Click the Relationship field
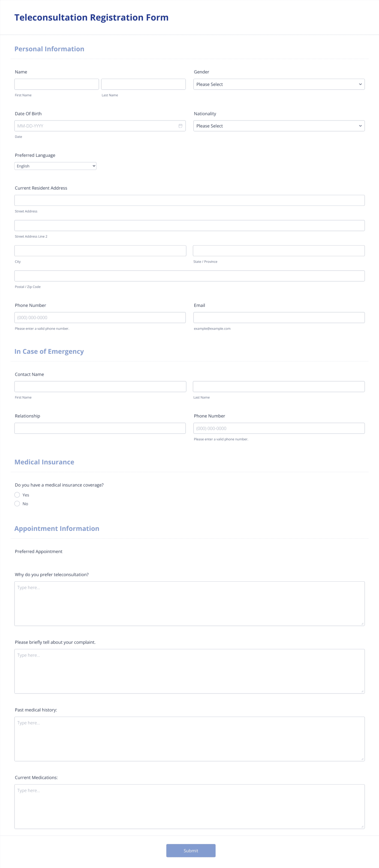The height and width of the screenshot is (868, 379). click(100, 428)
